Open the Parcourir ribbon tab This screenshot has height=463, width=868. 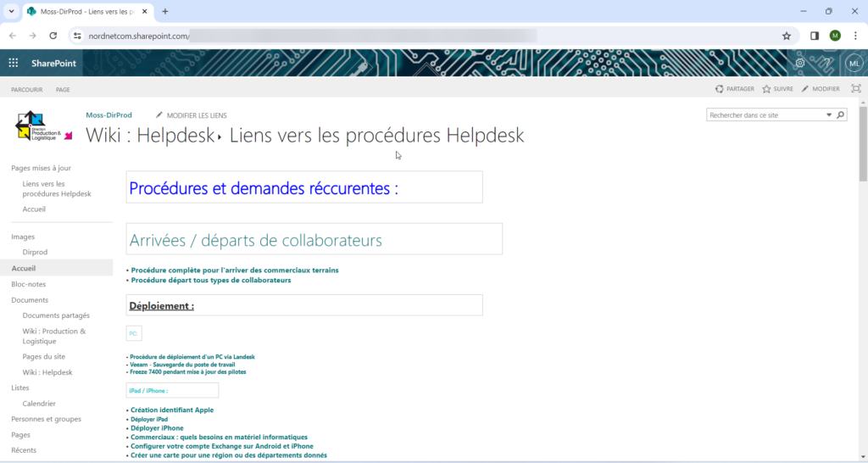pyautogui.click(x=27, y=89)
